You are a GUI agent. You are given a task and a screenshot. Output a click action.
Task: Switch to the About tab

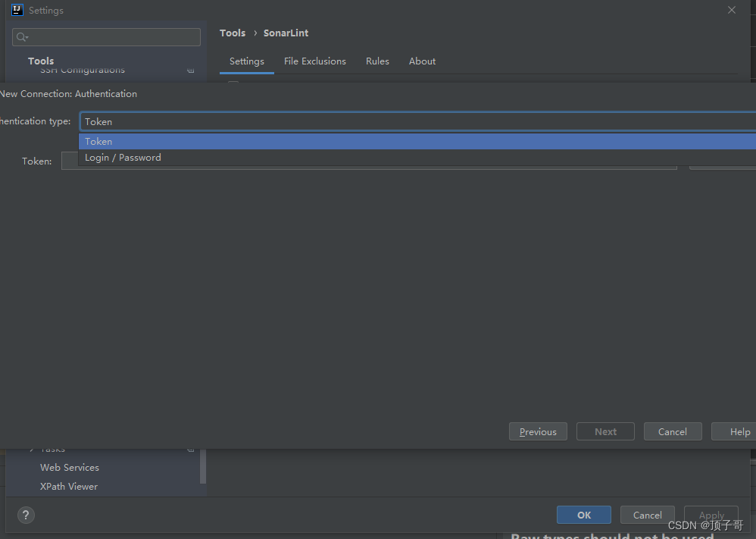pyautogui.click(x=422, y=61)
